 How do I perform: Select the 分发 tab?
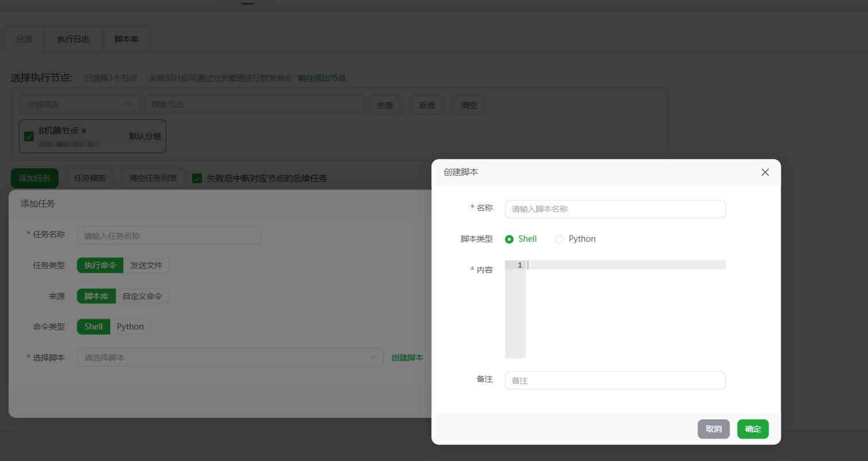click(x=24, y=39)
